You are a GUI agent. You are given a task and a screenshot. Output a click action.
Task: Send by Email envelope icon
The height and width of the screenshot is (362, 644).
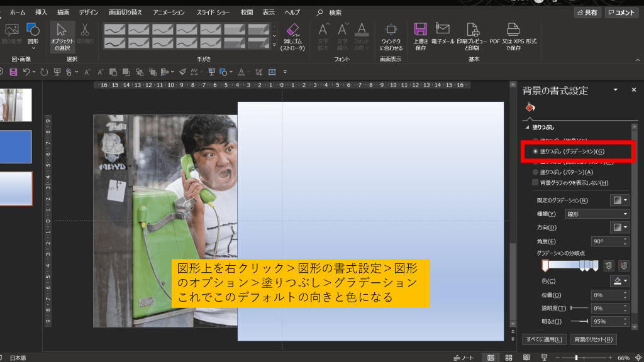click(x=443, y=35)
